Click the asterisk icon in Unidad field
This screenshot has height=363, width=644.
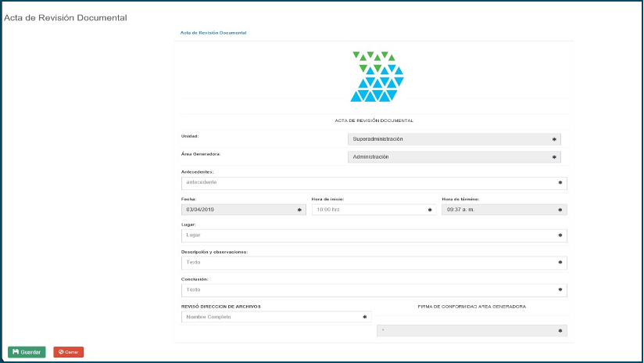click(x=554, y=139)
